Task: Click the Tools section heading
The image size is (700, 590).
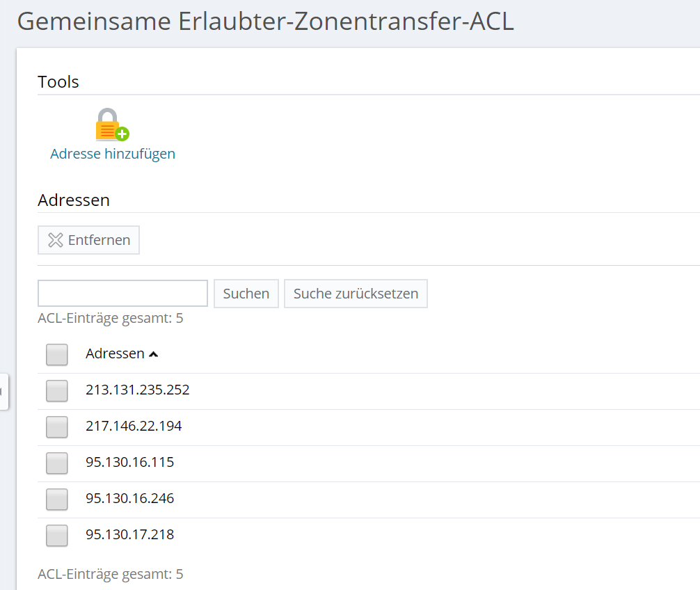Action: (x=58, y=82)
